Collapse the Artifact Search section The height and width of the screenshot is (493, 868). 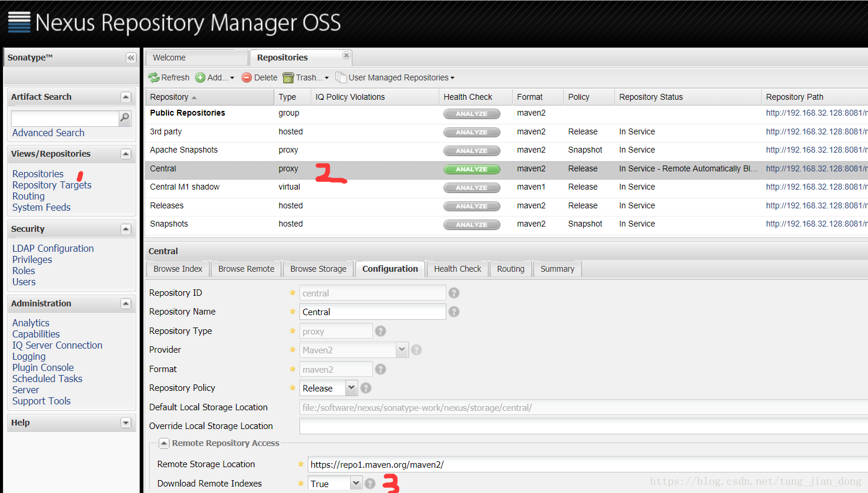[126, 97]
